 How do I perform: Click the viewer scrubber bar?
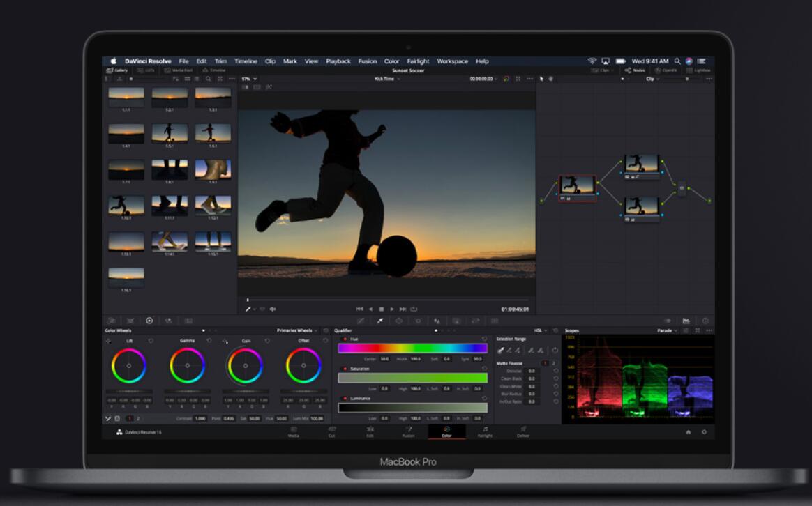[388, 300]
